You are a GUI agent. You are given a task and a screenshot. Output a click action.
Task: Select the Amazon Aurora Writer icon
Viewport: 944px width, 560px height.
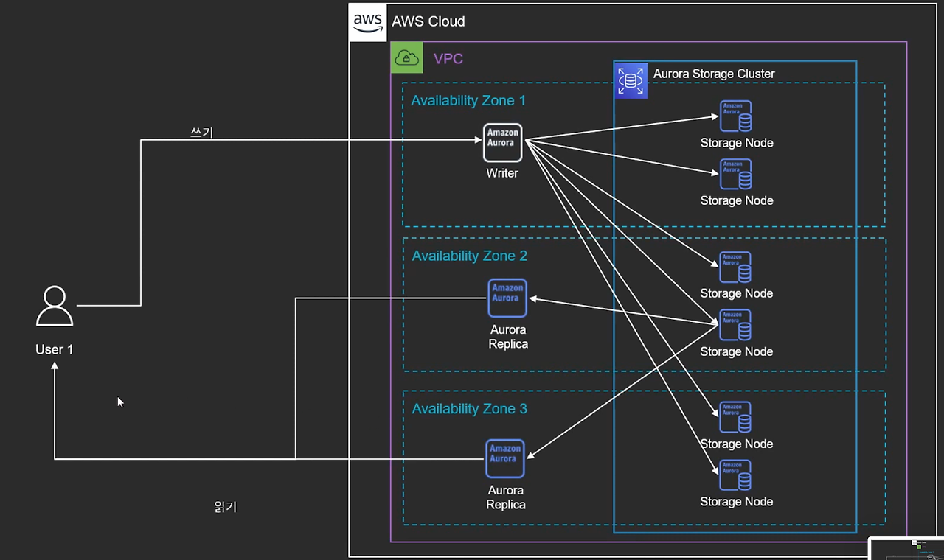[x=503, y=142]
